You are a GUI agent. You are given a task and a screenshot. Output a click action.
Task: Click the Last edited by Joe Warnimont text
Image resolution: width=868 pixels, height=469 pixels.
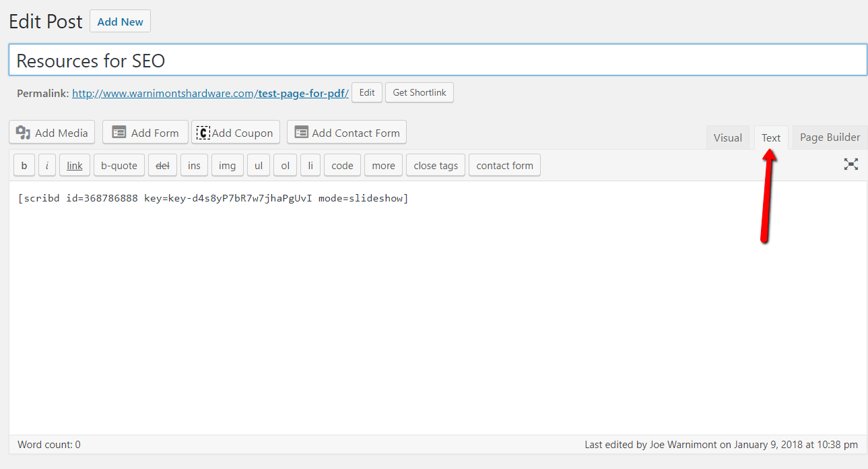click(x=721, y=445)
